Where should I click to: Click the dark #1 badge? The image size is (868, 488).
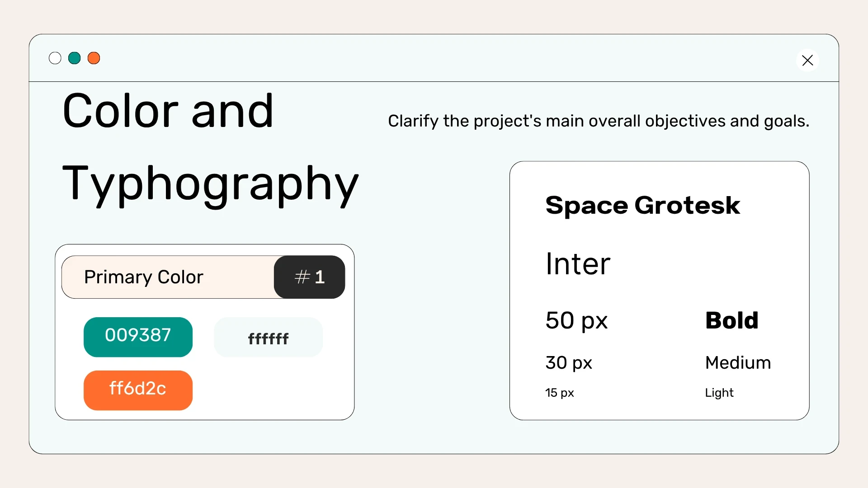pyautogui.click(x=310, y=277)
